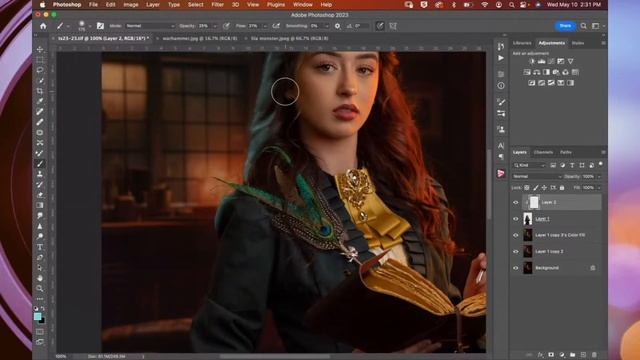
Task: Select the Hand tool
Action: (x=40, y=278)
